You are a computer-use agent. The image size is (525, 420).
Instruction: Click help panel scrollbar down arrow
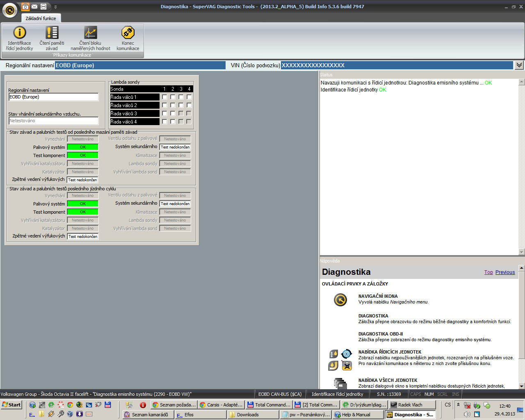522,386
